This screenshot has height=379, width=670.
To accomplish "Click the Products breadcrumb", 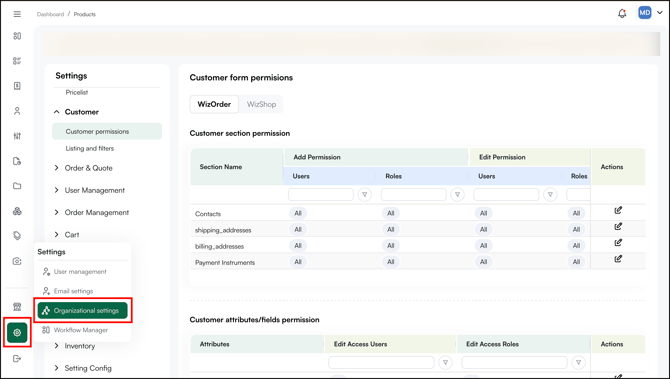I will (85, 14).
